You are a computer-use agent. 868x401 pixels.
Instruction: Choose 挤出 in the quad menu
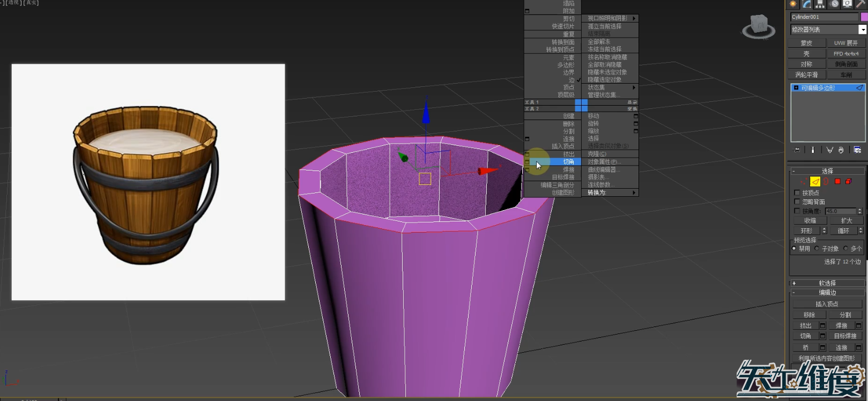pyautogui.click(x=568, y=154)
